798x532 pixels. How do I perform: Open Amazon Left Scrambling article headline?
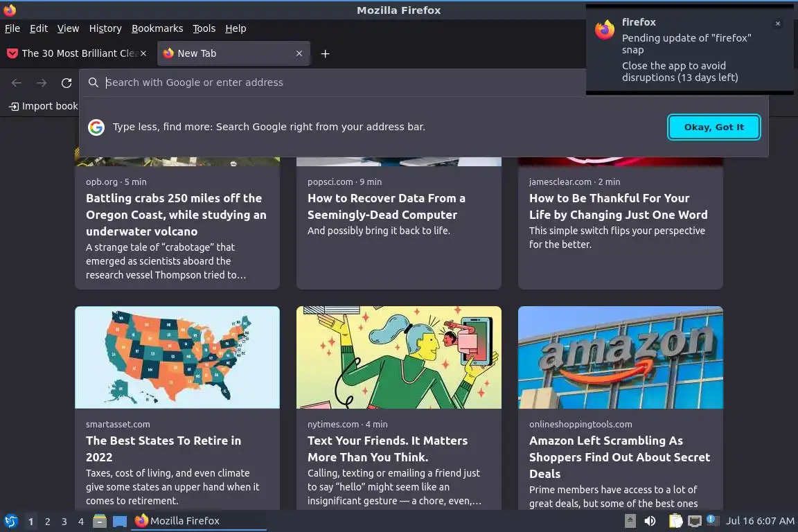click(x=619, y=457)
